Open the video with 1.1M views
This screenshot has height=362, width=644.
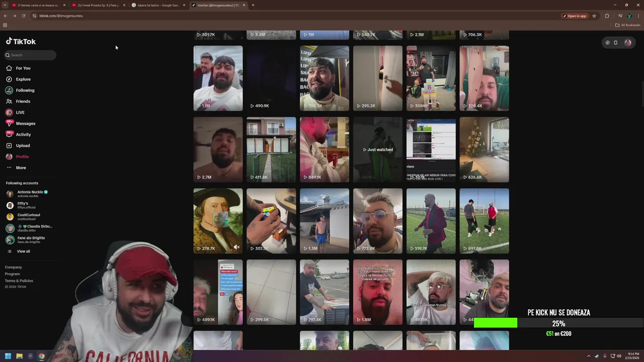coord(218,78)
